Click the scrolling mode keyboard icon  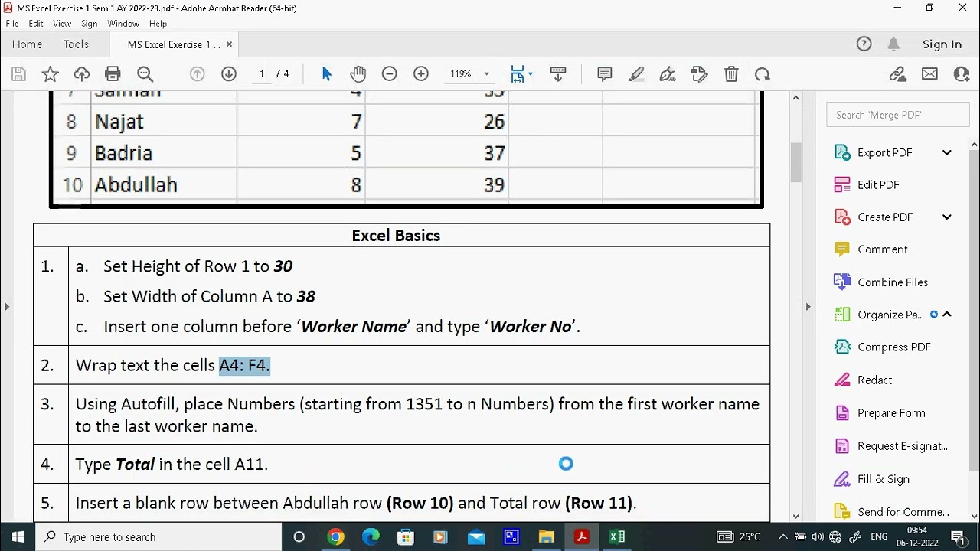tap(558, 74)
